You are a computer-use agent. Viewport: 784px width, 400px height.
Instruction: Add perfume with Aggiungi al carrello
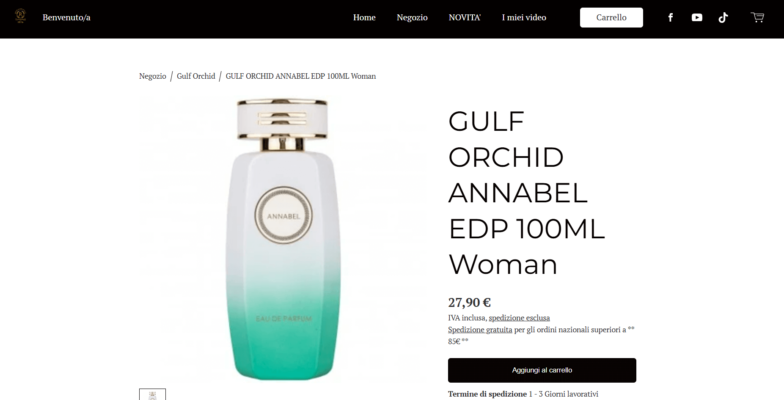click(x=542, y=370)
